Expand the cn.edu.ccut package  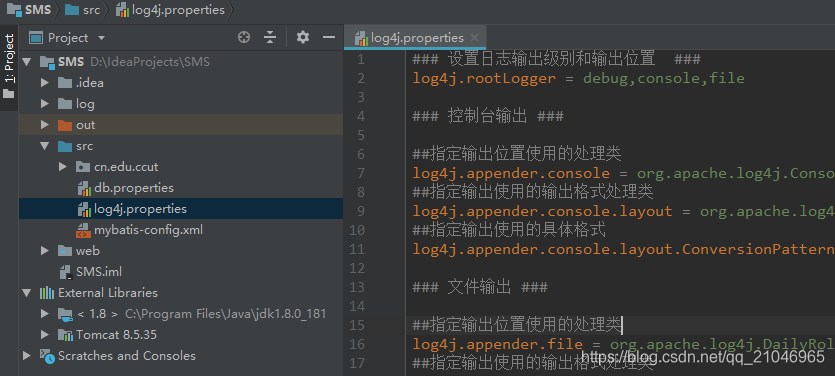tap(63, 167)
